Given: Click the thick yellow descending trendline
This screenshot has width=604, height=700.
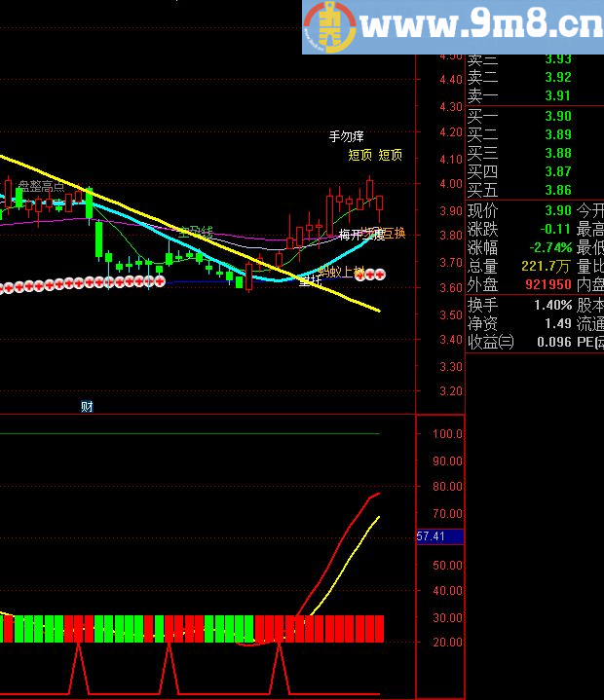Looking at the screenshot, I should coord(190,233).
